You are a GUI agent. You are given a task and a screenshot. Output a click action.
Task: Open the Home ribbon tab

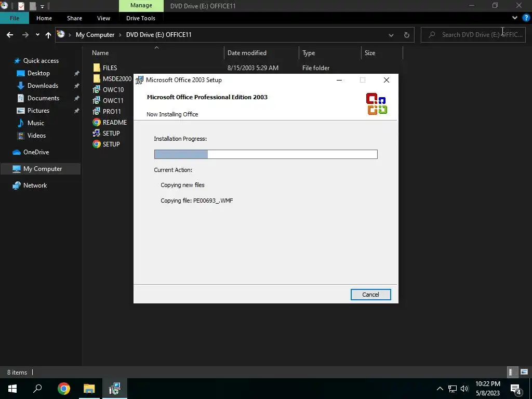tap(44, 18)
